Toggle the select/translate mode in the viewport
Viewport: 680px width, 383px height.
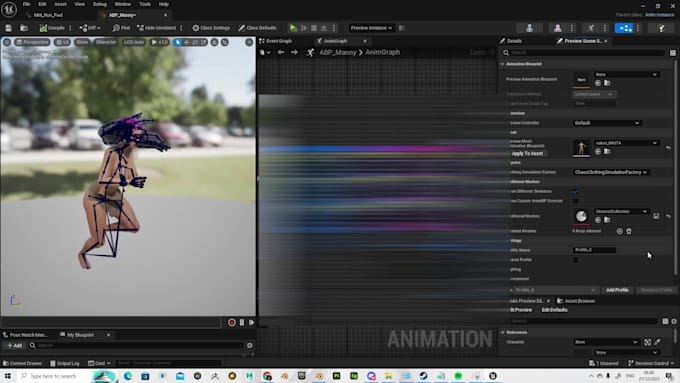point(177,42)
